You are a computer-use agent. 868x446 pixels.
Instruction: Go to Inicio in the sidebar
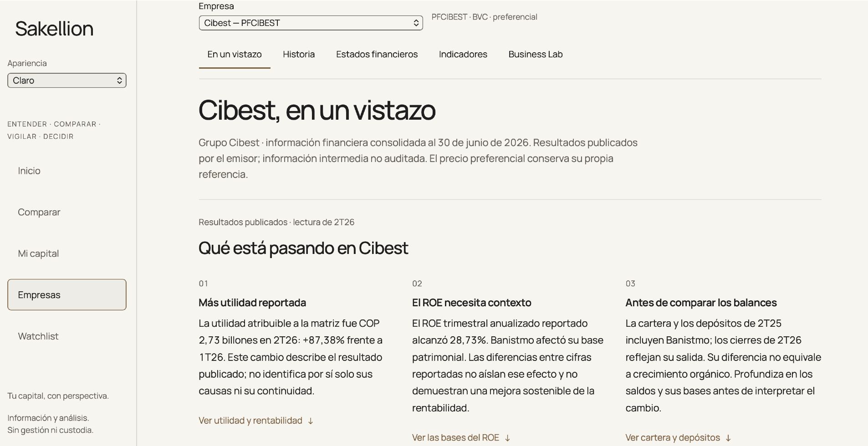[67, 171]
